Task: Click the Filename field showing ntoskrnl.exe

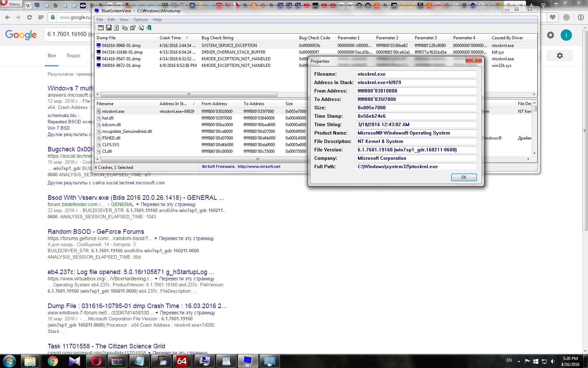Action: pos(416,74)
